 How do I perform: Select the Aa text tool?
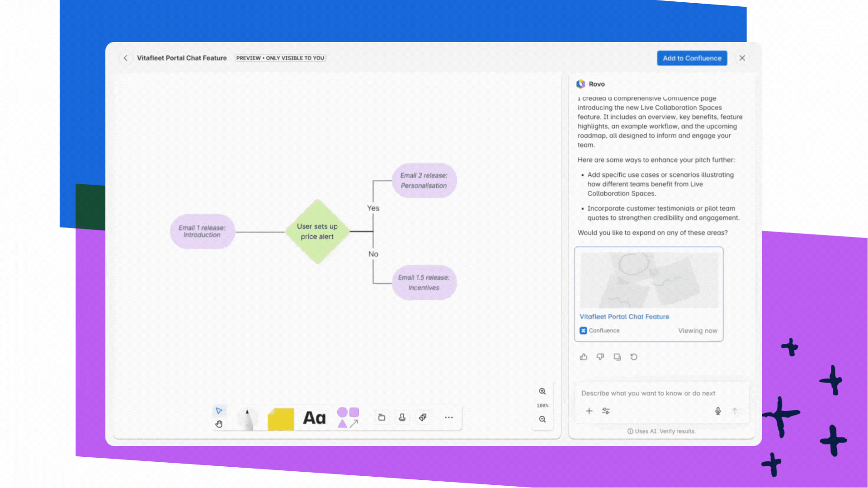pyautogui.click(x=314, y=418)
